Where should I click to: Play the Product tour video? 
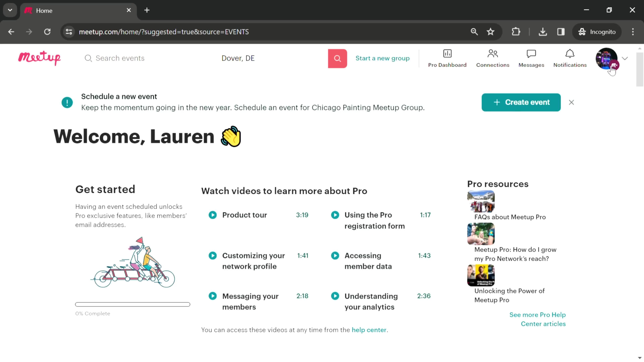[213, 215]
